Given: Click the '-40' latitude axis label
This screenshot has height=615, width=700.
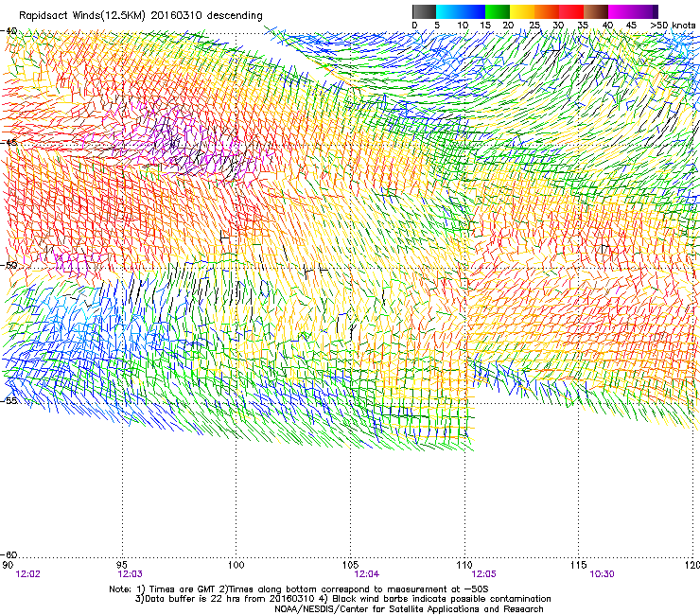Looking at the screenshot, I should pos(9,31).
